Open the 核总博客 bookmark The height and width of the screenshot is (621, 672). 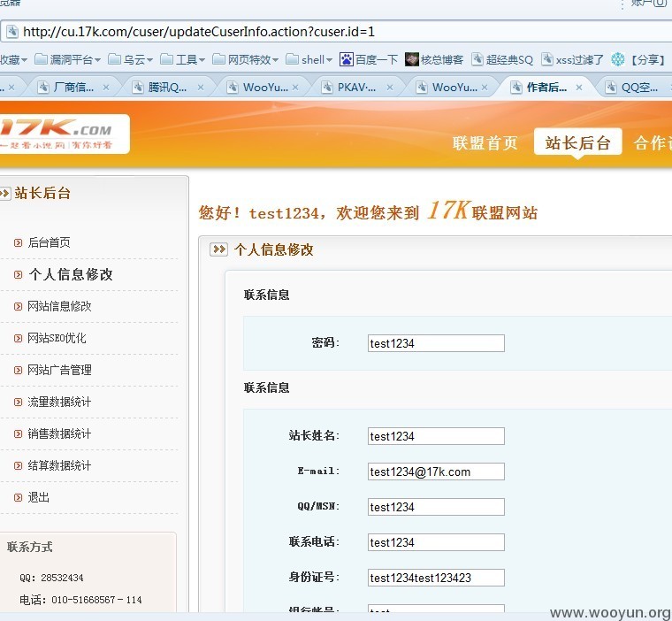point(434,59)
